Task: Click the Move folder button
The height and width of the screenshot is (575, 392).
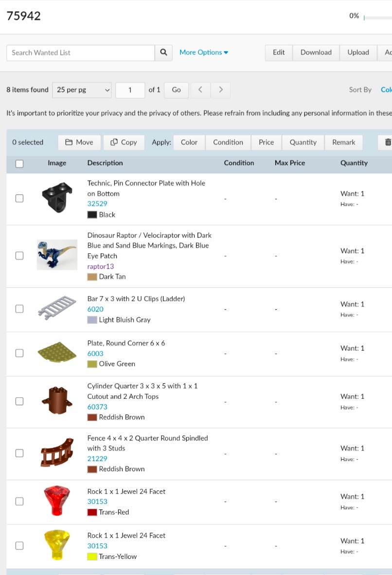Action: (x=79, y=142)
